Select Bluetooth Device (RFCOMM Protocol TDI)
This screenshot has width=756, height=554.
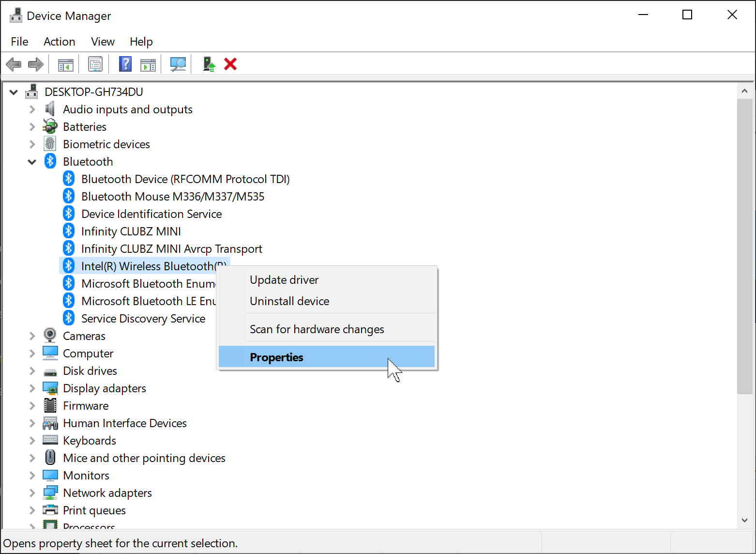[x=185, y=179]
